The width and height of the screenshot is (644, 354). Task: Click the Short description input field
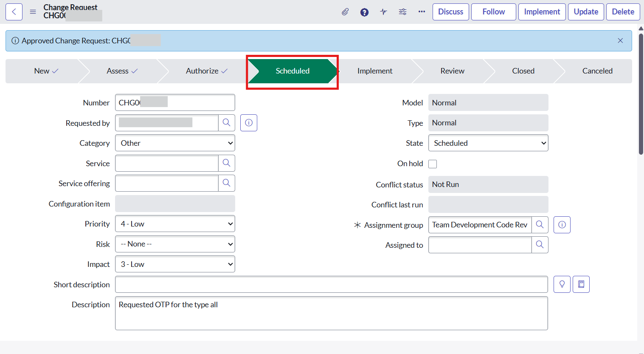coord(332,284)
